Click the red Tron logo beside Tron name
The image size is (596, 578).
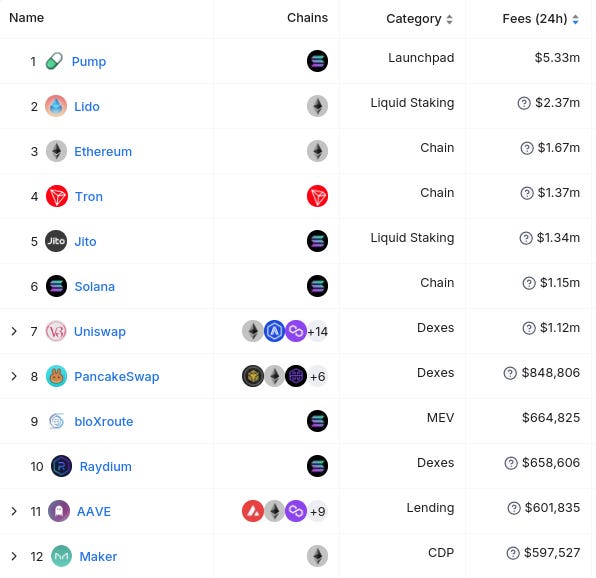(57, 196)
